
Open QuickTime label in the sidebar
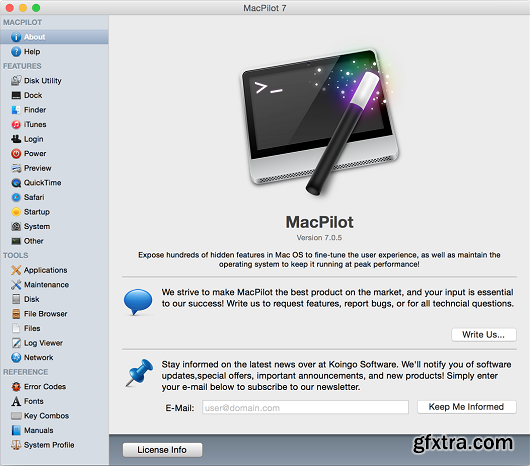tap(42, 183)
